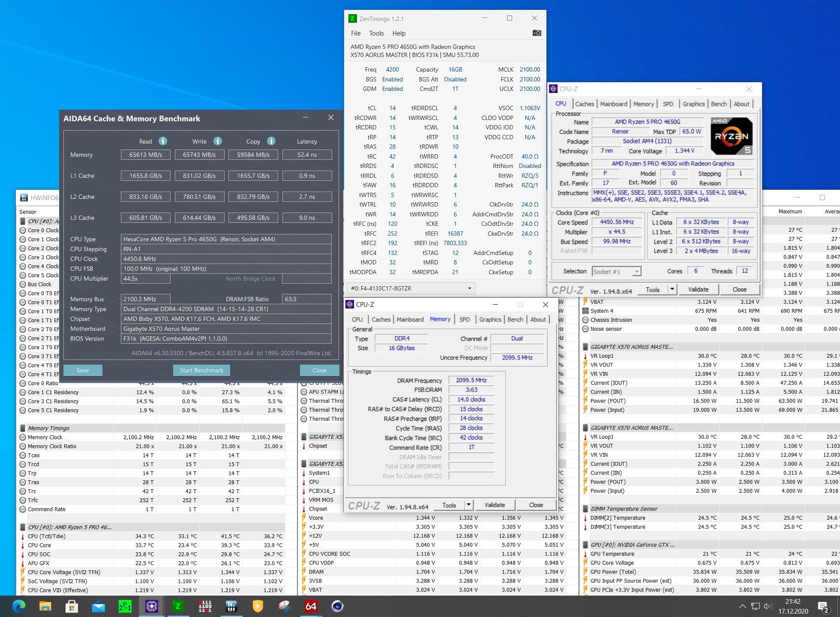Select Chassis Intrusion sensor row
This screenshot has width=840, height=617.
click(711, 320)
